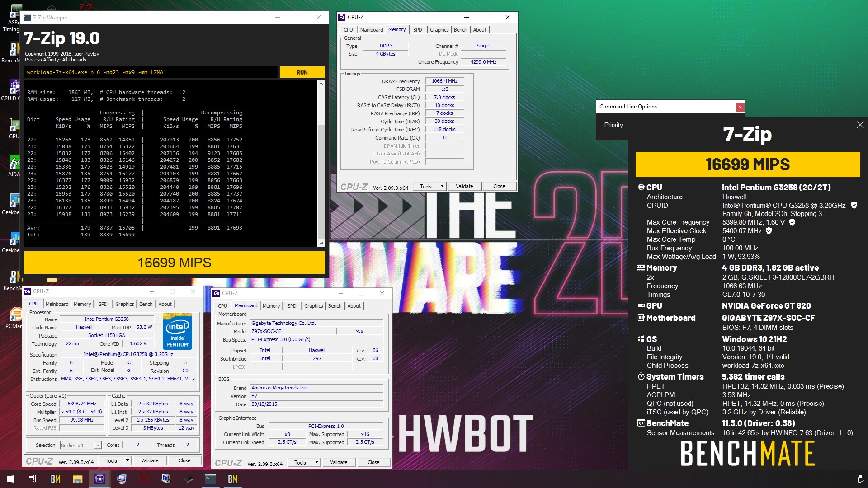868x488 pixels.
Task: Click scroll-up arrow in 7-Zip output
Action: click(321, 84)
